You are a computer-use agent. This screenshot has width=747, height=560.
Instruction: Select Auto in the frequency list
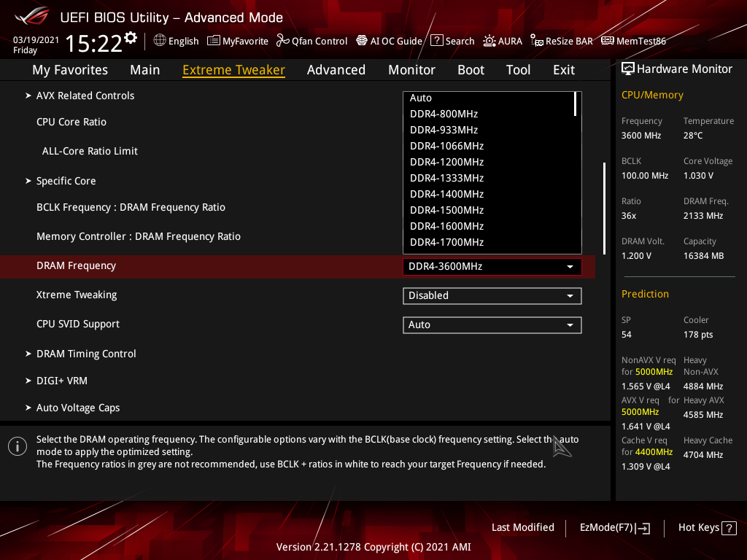489,98
